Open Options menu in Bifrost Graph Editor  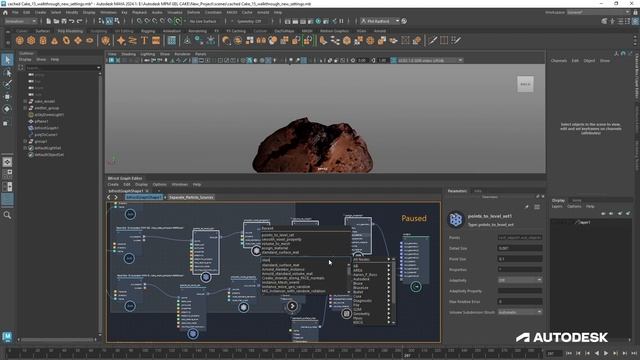[160, 184]
